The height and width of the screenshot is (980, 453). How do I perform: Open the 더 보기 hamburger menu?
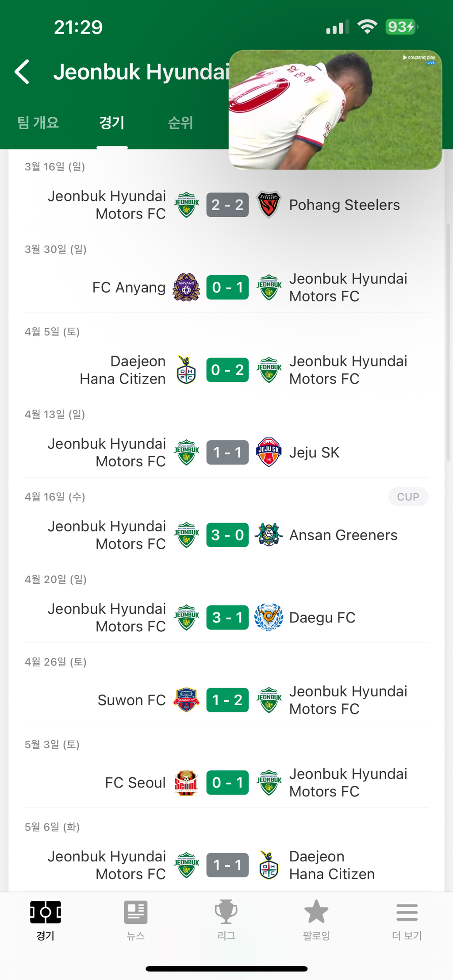(x=407, y=913)
